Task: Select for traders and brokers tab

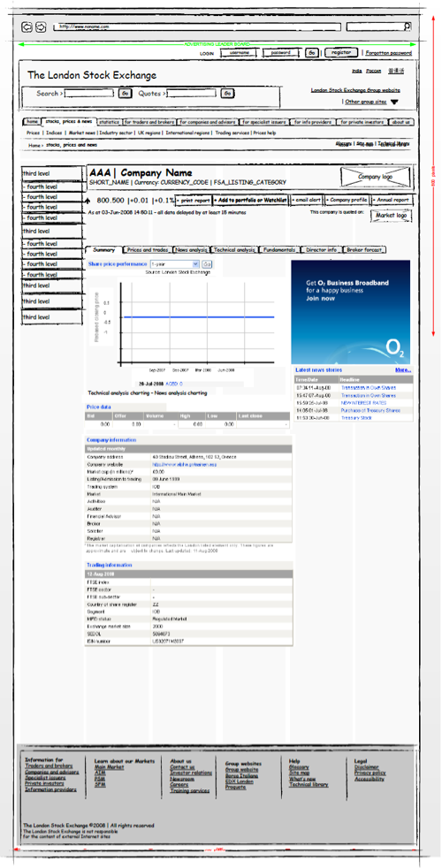Action: pos(149,122)
